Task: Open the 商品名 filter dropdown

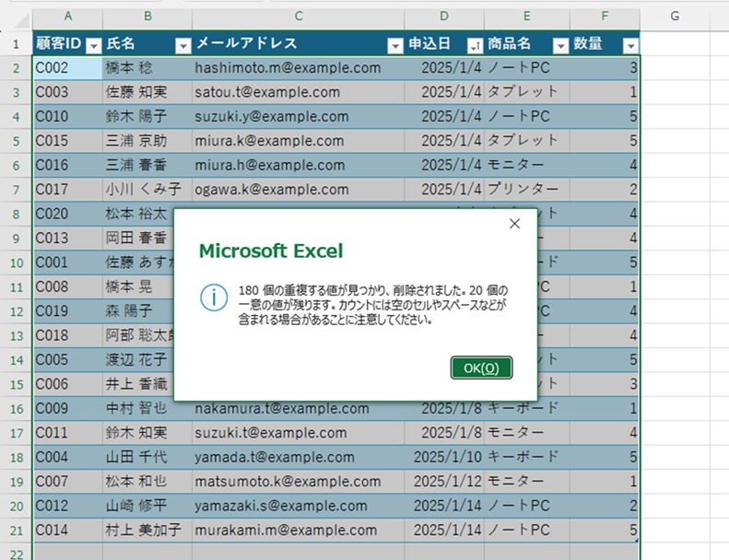Action: (x=560, y=45)
